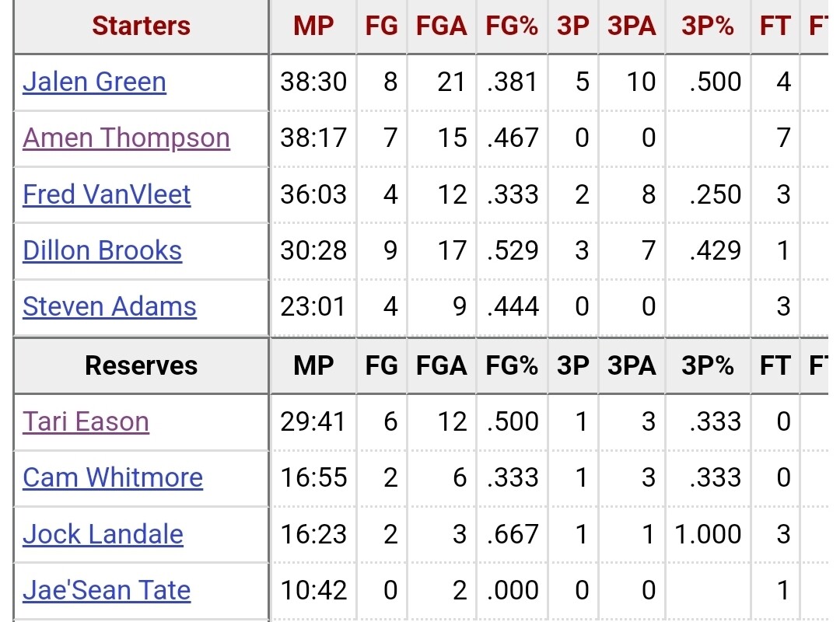Open Dillon Brooks' profile link
Viewport: 840px width, 622px height.
tap(103, 250)
